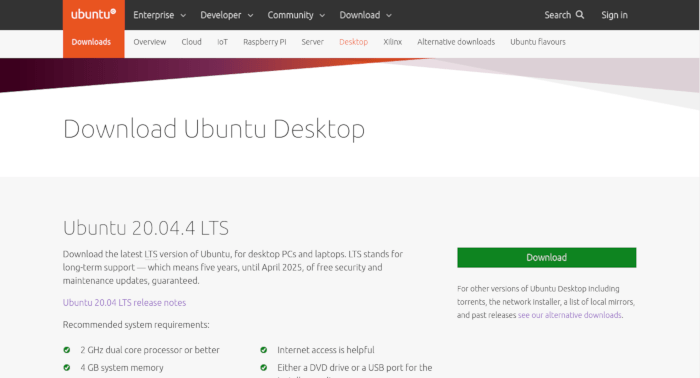Click green check beside 4 GB memory
Viewport: 700px width, 378px height.
tap(67, 368)
